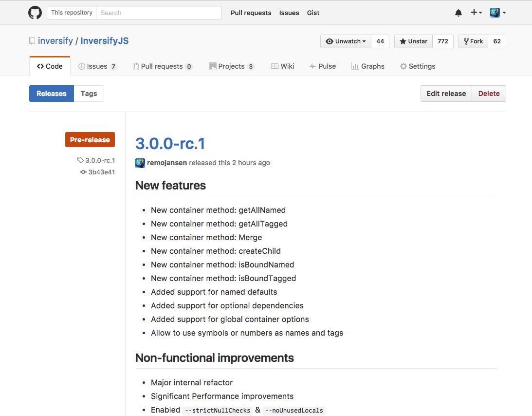
Task: Open the Pulse tab
Action: (x=323, y=66)
